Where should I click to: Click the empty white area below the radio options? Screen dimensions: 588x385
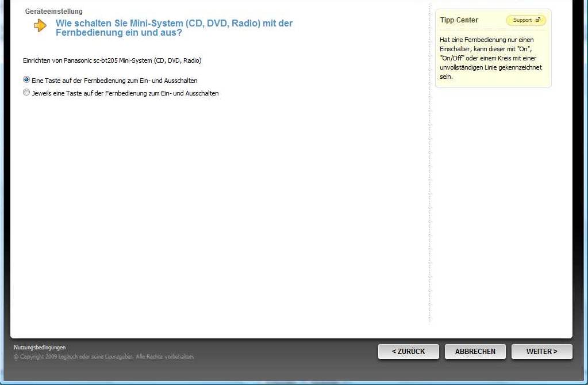218,201
